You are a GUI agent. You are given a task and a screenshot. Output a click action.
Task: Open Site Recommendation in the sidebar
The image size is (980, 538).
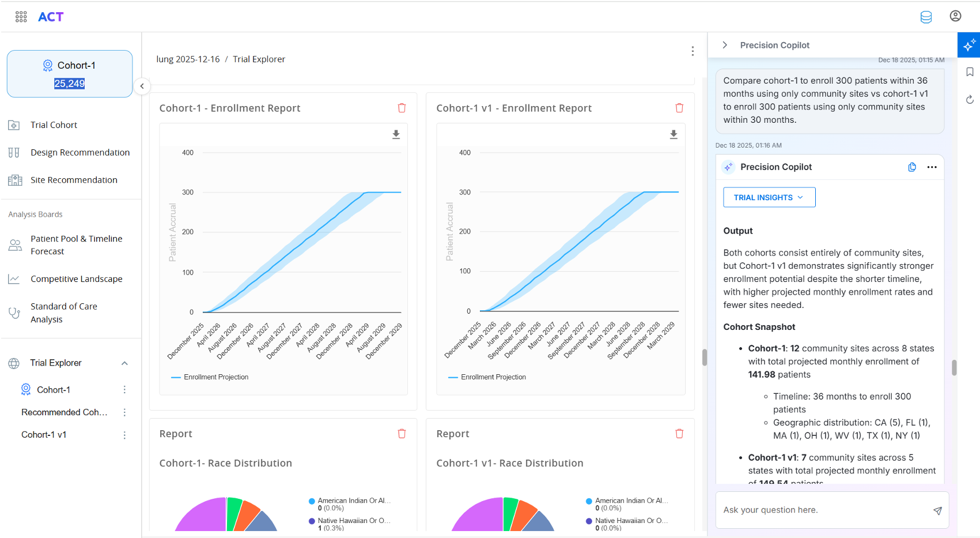pyautogui.click(x=74, y=180)
